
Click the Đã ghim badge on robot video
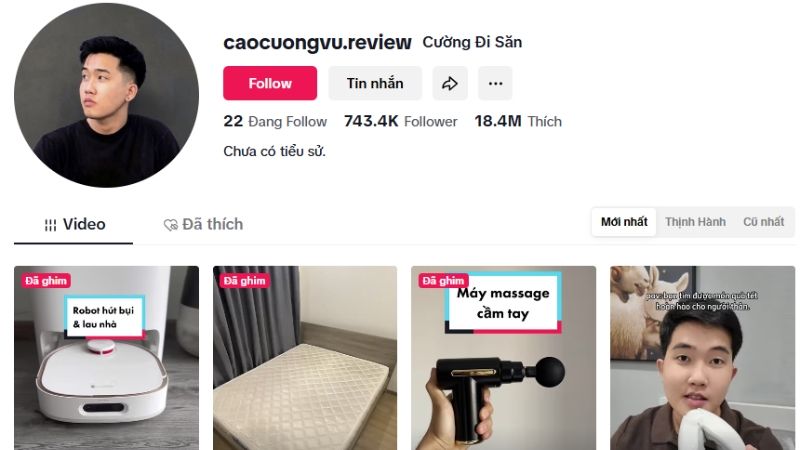46,281
